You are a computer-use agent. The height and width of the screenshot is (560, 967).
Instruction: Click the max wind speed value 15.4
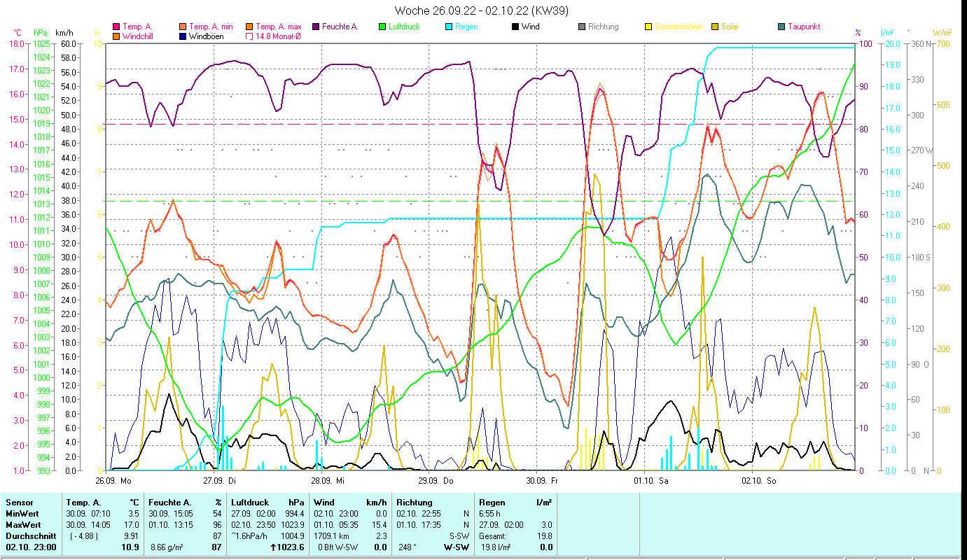tap(378, 525)
